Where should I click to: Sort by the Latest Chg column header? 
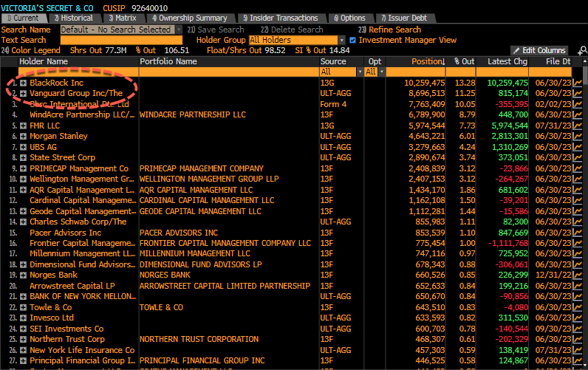click(507, 61)
